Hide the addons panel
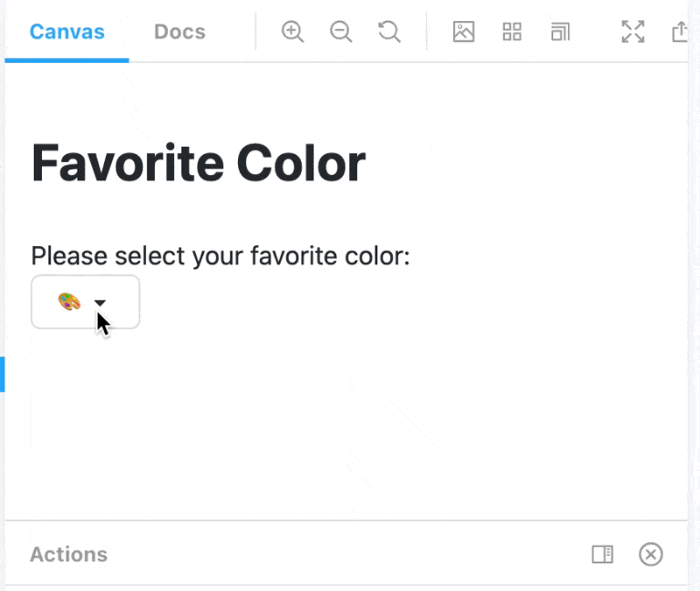 (x=651, y=554)
